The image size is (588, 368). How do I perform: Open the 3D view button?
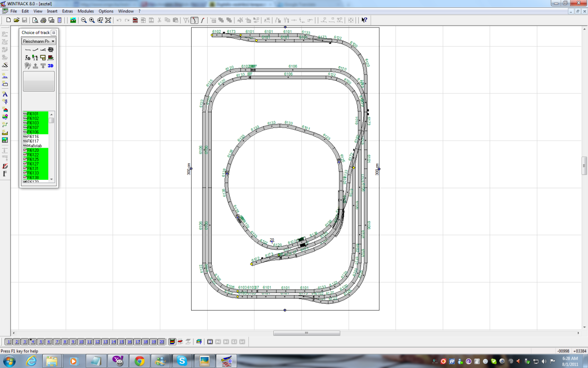tap(51, 66)
